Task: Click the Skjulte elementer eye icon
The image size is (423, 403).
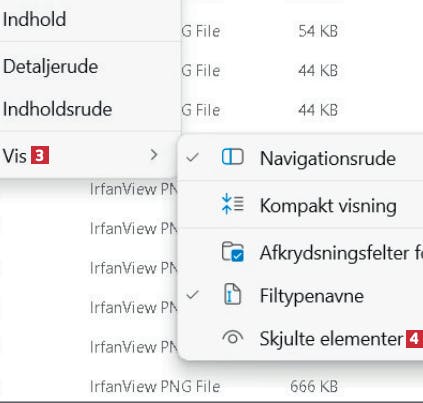Action: [x=233, y=338]
